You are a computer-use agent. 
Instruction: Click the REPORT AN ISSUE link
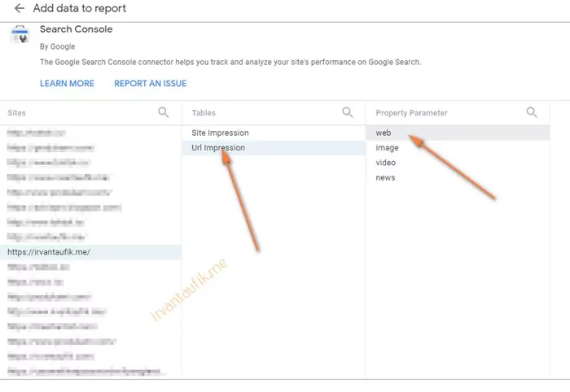150,84
